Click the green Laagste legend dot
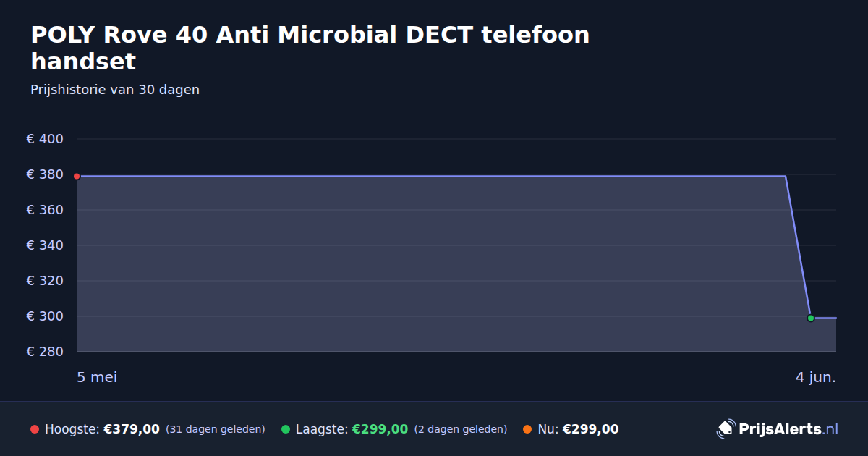868x456 pixels. pyautogui.click(x=286, y=429)
